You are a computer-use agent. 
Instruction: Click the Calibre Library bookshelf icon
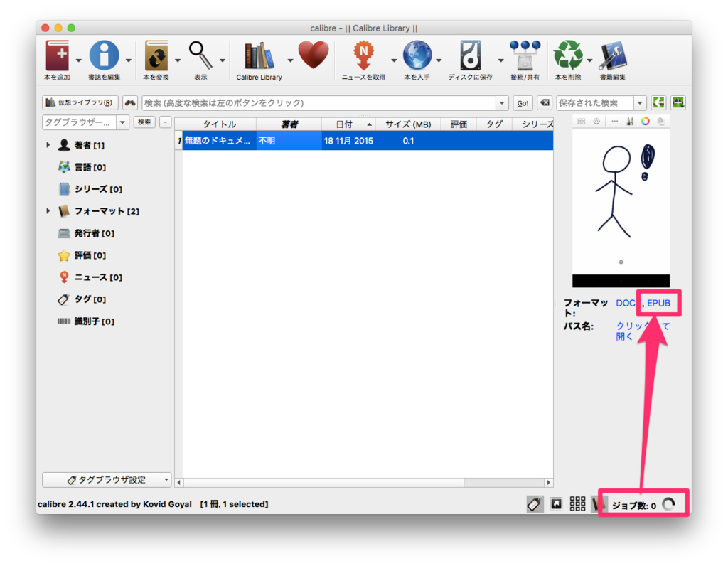click(259, 55)
